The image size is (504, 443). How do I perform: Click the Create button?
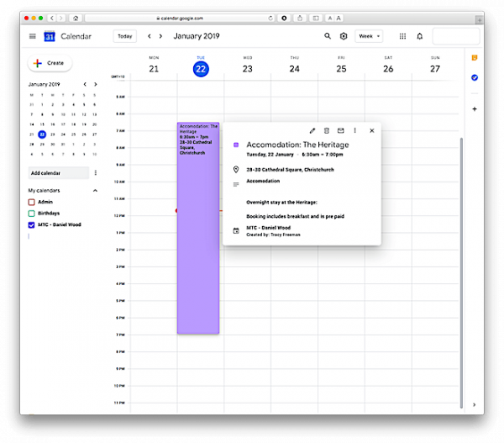click(50, 63)
